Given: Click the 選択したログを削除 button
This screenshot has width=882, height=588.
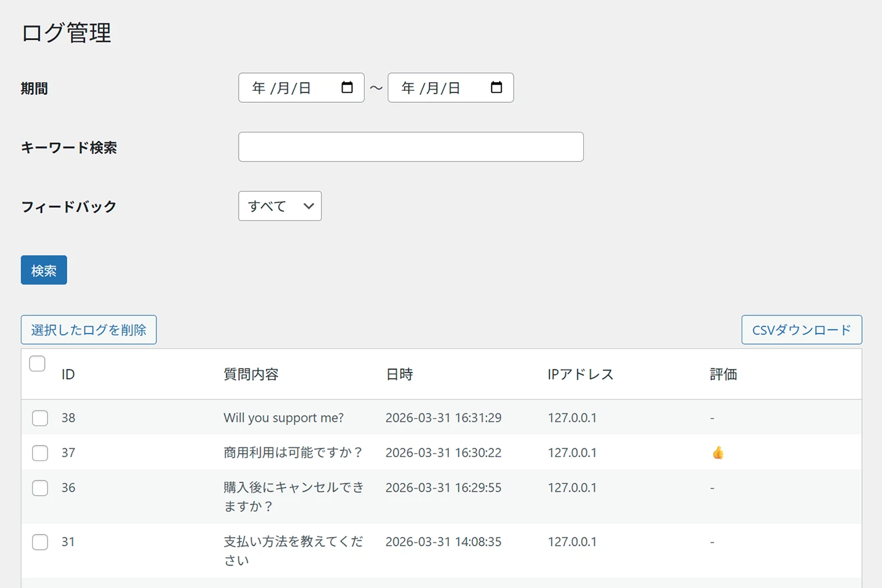Looking at the screenshot, I should pyautogui.click(x=89, y=330).
